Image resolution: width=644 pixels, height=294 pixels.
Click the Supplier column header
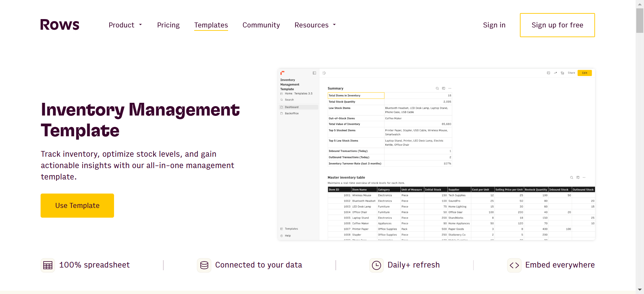(459, 190)
